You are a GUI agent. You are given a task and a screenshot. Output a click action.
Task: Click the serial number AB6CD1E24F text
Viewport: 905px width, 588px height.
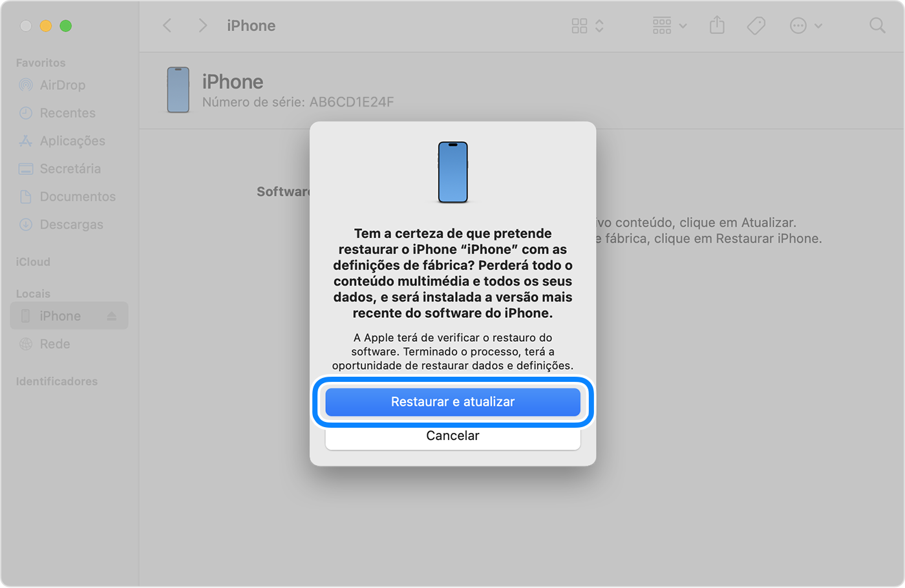click(x=352, y=102)
